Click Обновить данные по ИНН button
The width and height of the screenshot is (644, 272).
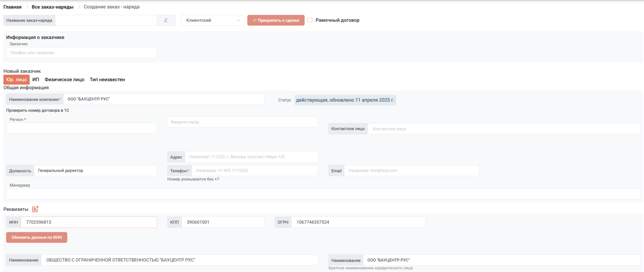37,237
